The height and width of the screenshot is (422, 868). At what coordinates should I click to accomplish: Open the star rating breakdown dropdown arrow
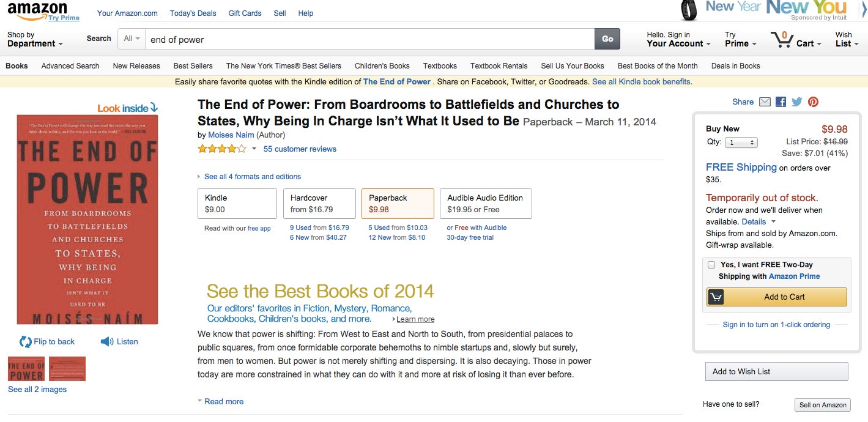coord(254,149)
